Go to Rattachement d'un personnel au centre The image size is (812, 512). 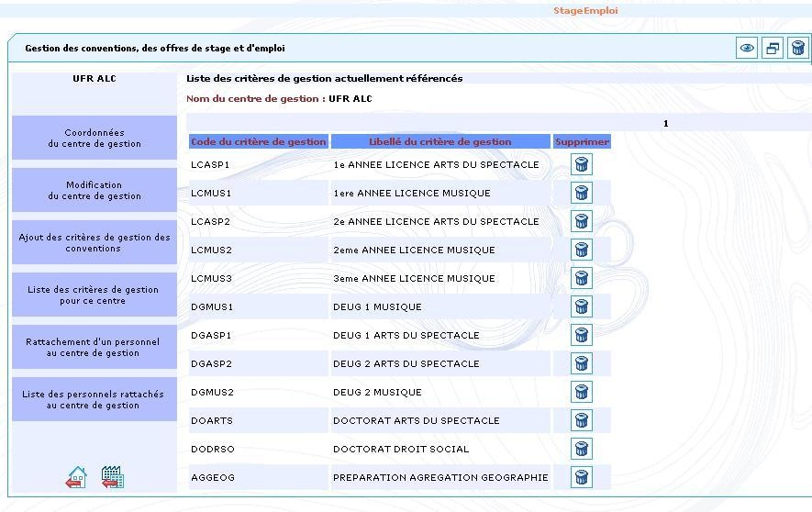click(x=95, y=347)
